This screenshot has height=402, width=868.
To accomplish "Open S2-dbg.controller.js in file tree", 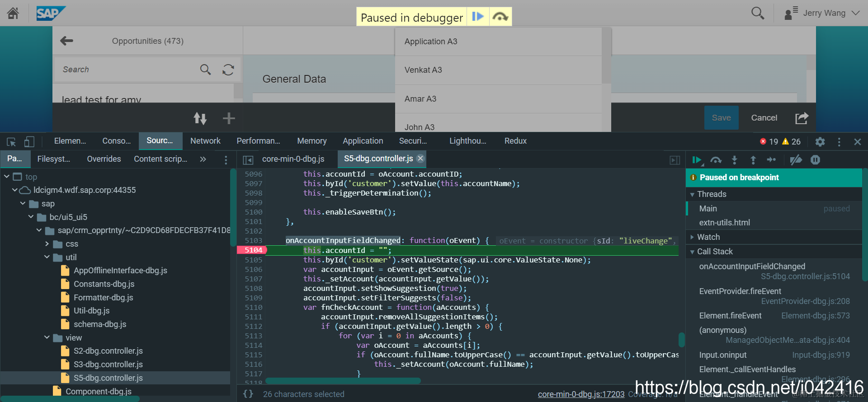I will point(108,351).
